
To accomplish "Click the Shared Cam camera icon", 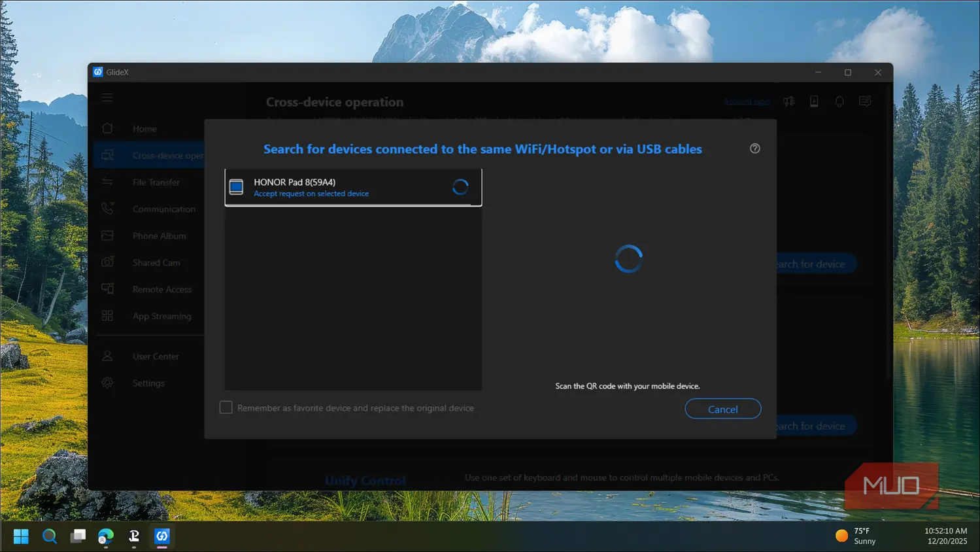I will tap(108, 262).
